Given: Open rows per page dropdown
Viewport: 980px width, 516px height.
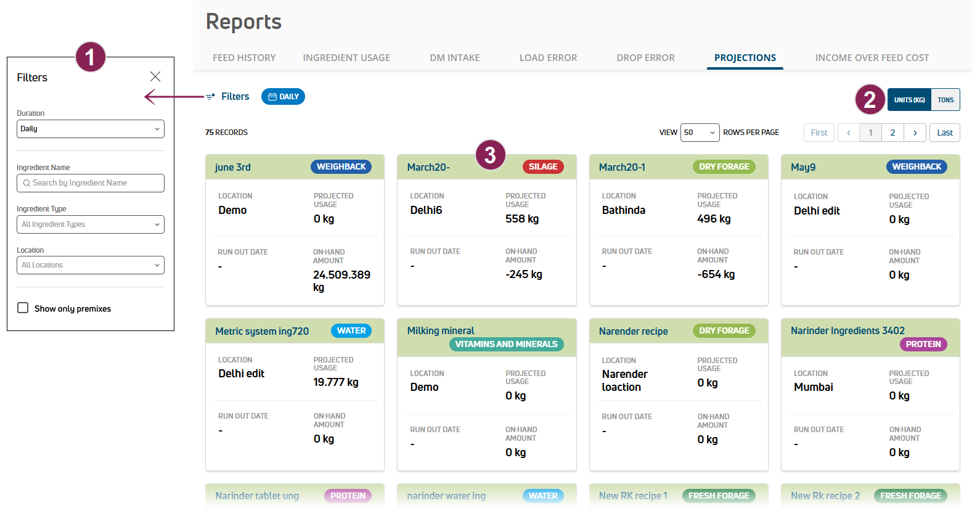Looking at the screenshot, I should (x=700, y=133).
